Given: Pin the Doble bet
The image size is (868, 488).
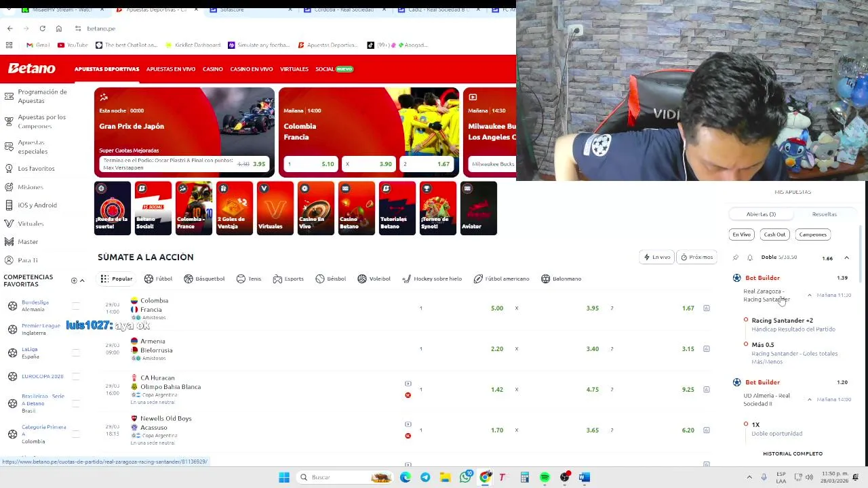Looking at the screenshot, I should coord(736,258).
